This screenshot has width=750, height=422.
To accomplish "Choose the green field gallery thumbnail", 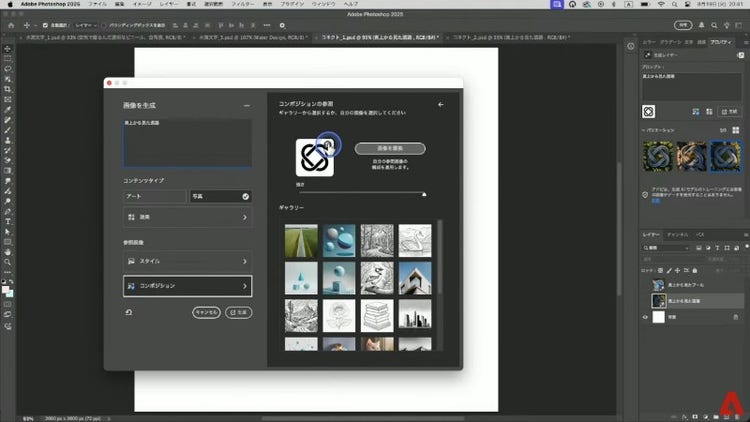I will [301, 239].
